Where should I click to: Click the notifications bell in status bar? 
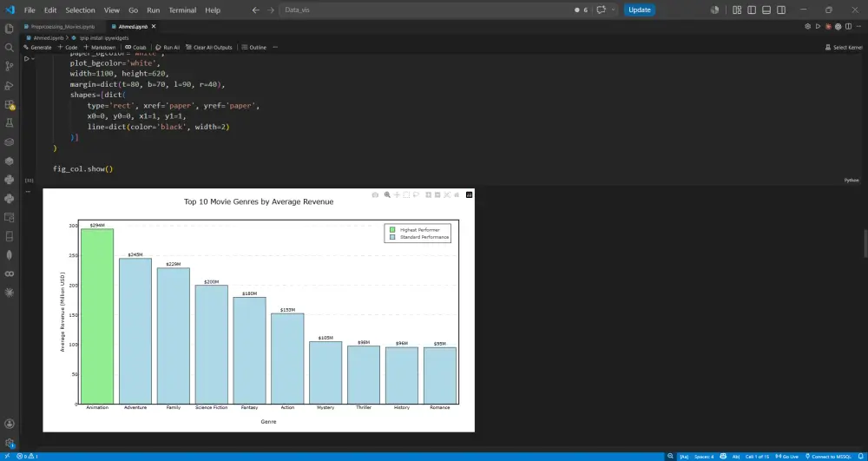tap(861, 457)
